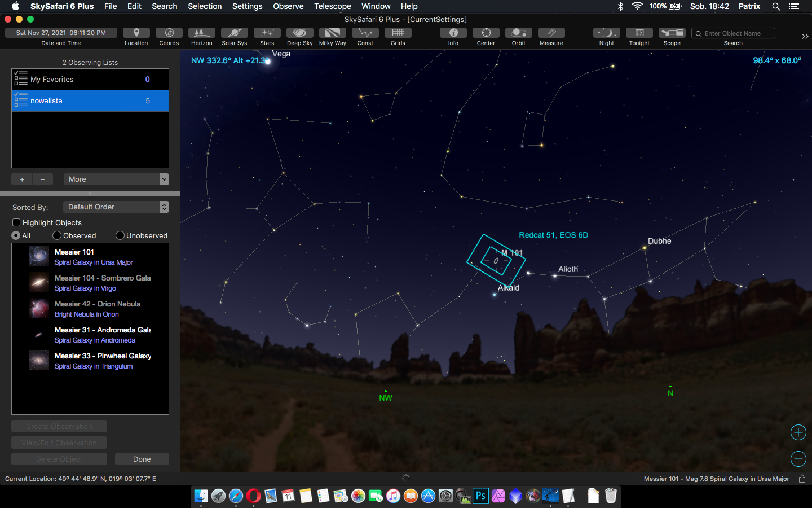Toggle Deep Sky objects icon
The image size is (812, 508).
[x=300, y=33]
